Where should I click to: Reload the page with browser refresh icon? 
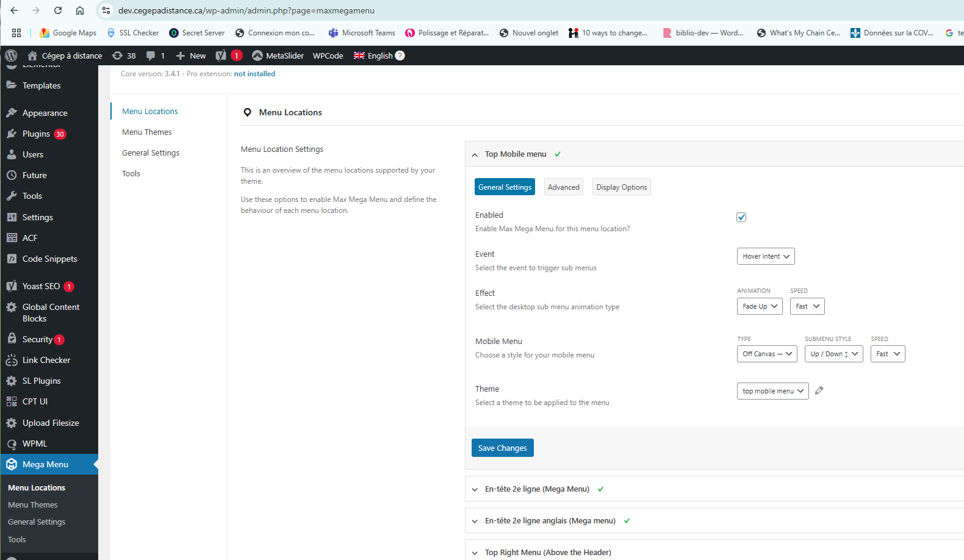[58, 10]
